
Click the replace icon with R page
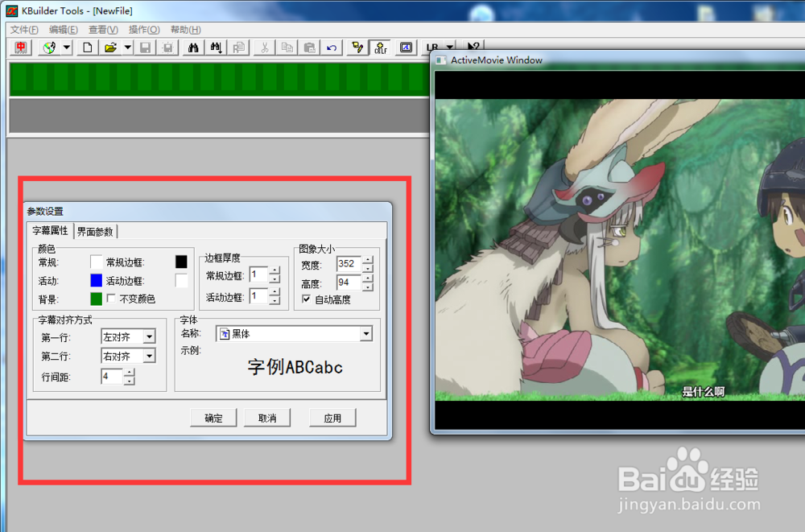click(239, 47)
